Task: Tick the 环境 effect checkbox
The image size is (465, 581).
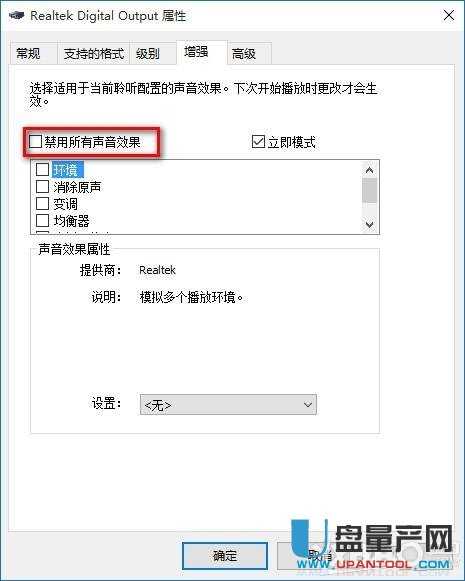Action: 42,170
